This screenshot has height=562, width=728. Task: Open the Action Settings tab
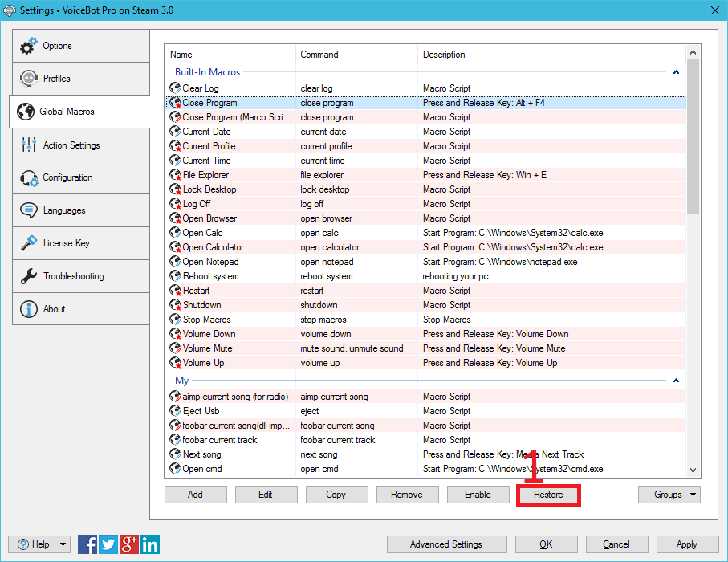click(x=80, y=145)
